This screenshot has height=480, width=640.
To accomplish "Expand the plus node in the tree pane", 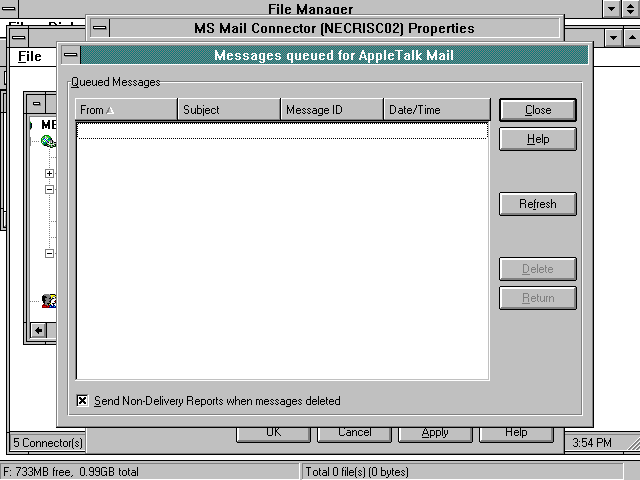I will (x=49, y=173).
